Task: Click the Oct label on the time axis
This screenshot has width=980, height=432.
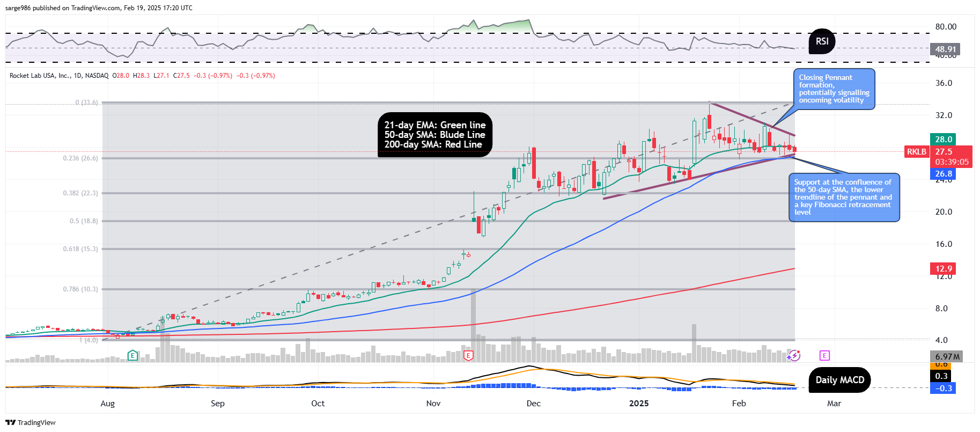Action: pyautogui.click(x=318, y=404)
